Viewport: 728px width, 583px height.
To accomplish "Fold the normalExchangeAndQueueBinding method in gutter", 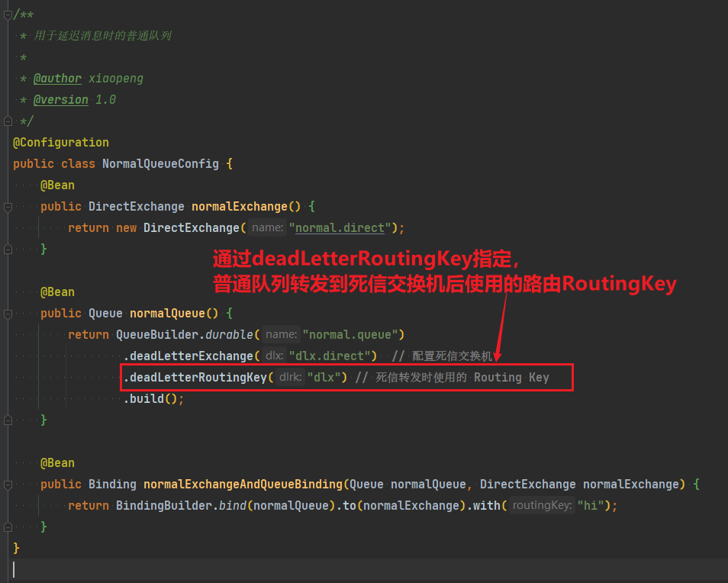I will (x=7, y=485).
